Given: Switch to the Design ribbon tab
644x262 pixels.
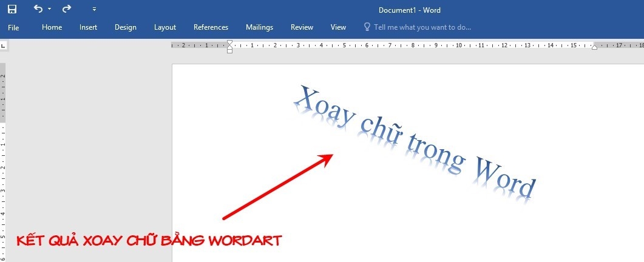Looking at the screenshot, I should 125,27.
